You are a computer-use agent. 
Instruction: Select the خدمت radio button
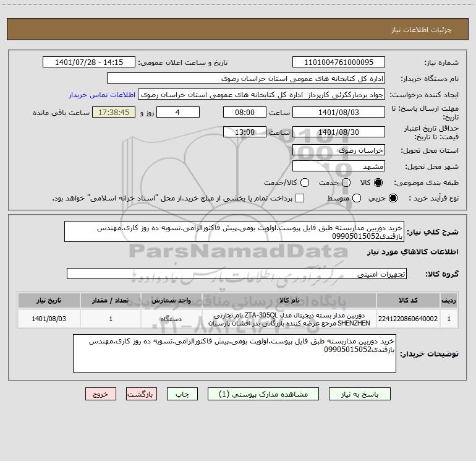346,183
